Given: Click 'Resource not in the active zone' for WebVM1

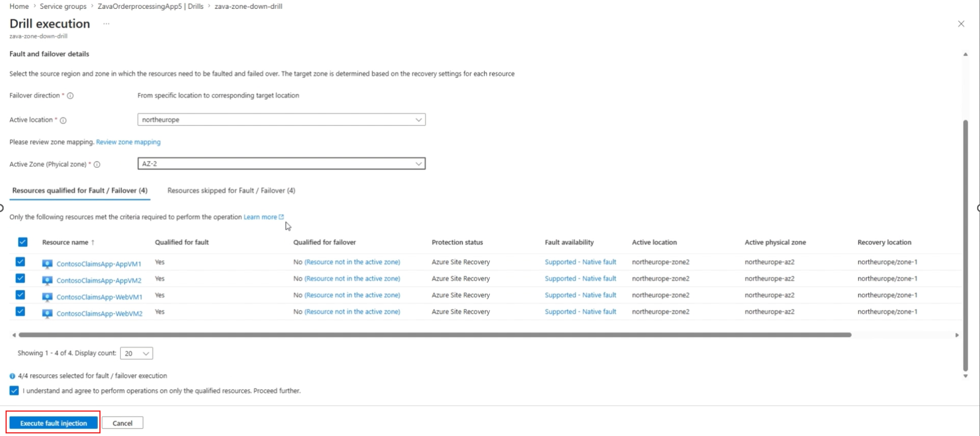Looking at the screenshot, I should pos(352,295).
